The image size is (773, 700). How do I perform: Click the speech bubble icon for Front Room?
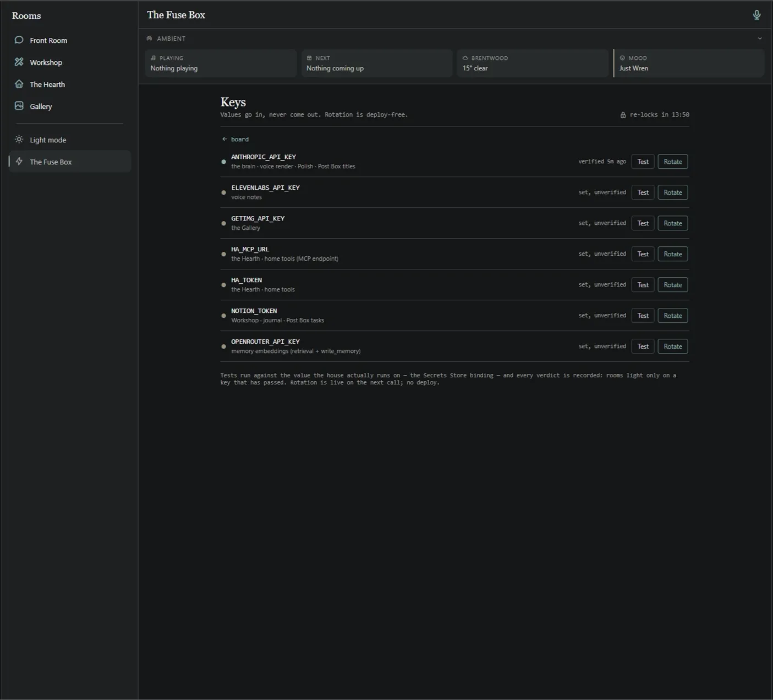19,40
